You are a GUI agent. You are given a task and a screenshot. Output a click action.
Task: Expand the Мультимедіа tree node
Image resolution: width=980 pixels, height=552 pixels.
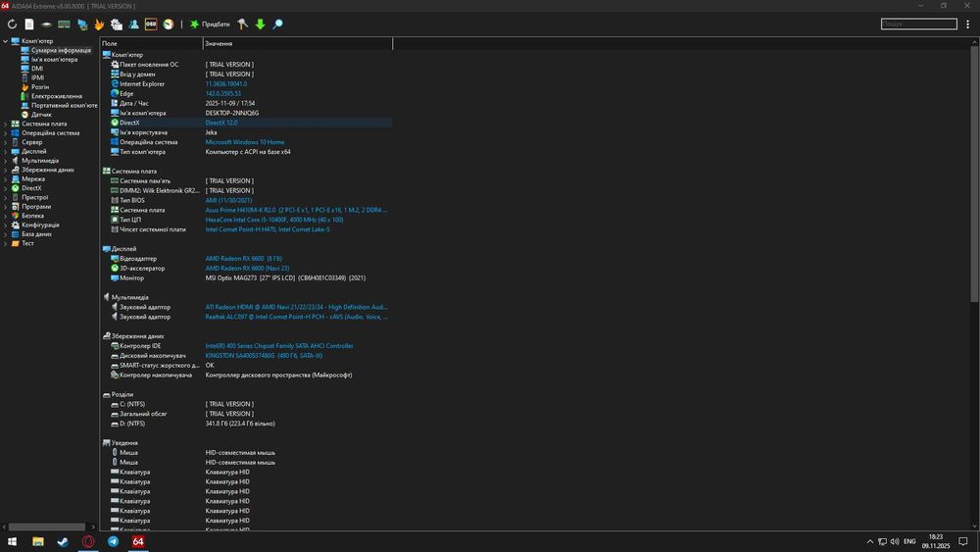[x=6, y=161]
